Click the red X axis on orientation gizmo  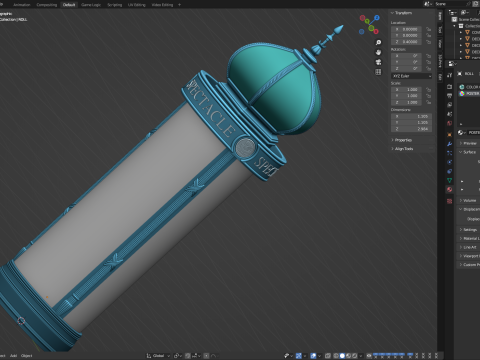376,32
